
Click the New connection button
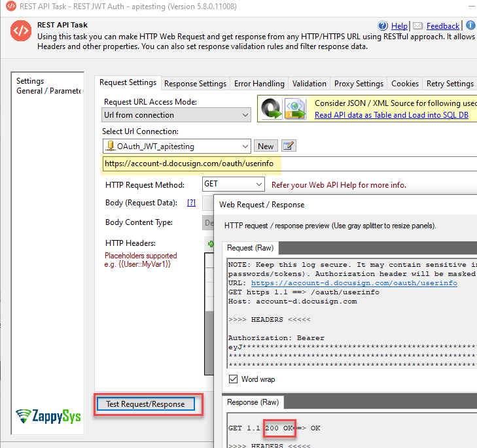[x=266, y=146]
